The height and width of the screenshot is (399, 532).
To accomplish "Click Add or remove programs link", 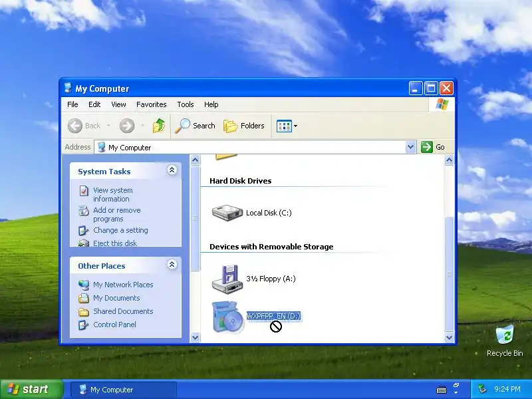I will click(117, 214).
